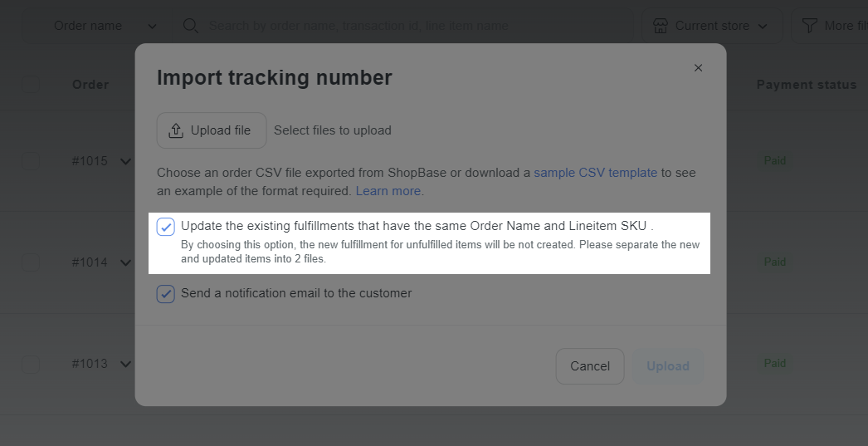Close the Import tracking number dialog

698,67
